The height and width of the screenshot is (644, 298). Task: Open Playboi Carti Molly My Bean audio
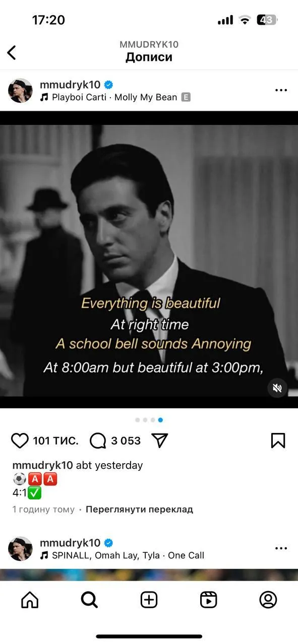coord(115,97)
